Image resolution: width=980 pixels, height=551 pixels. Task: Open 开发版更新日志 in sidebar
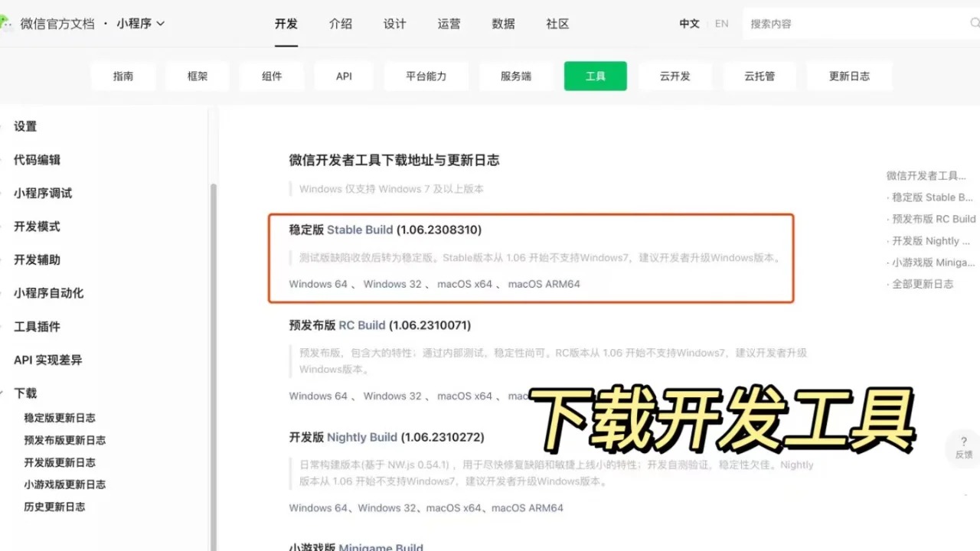[60, 462]
